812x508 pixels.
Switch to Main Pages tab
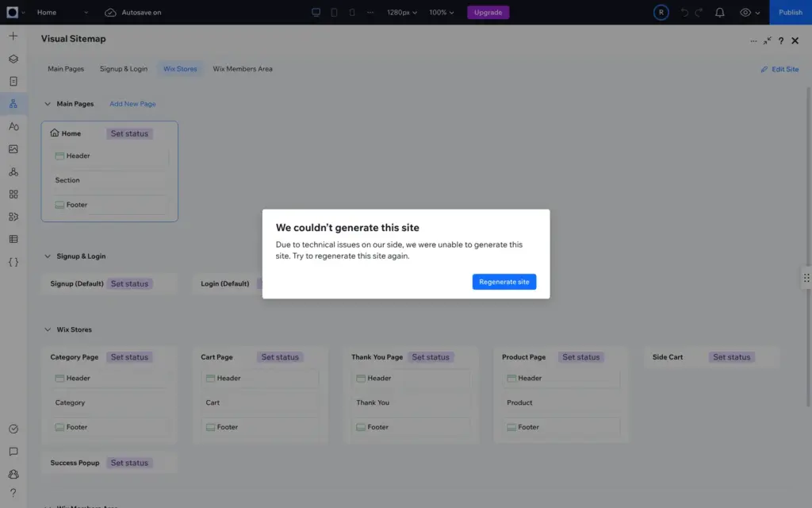66,69
